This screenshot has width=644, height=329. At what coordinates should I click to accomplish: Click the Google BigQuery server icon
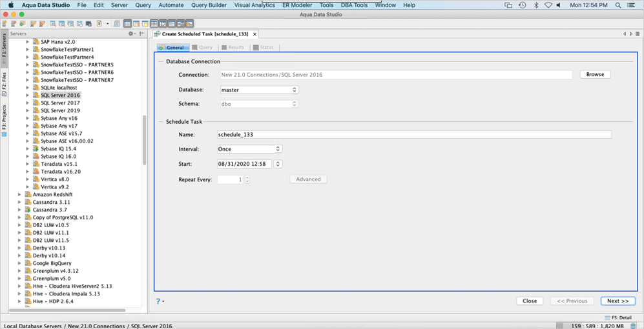coord(28,263)
